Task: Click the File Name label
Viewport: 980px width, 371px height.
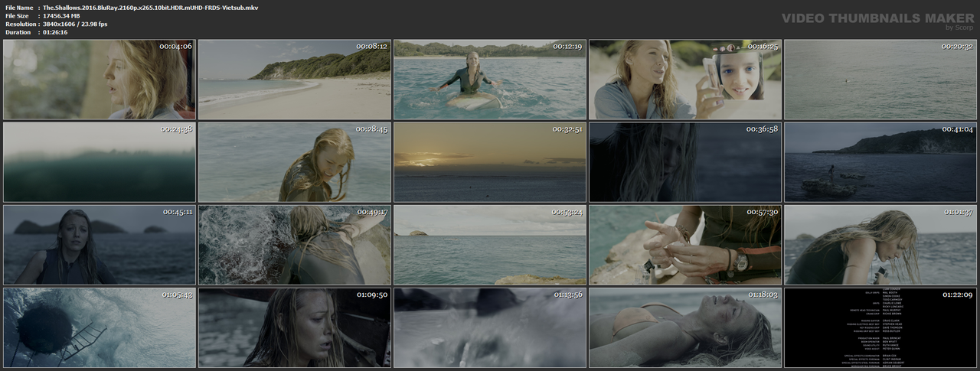Action: (18, 8)
